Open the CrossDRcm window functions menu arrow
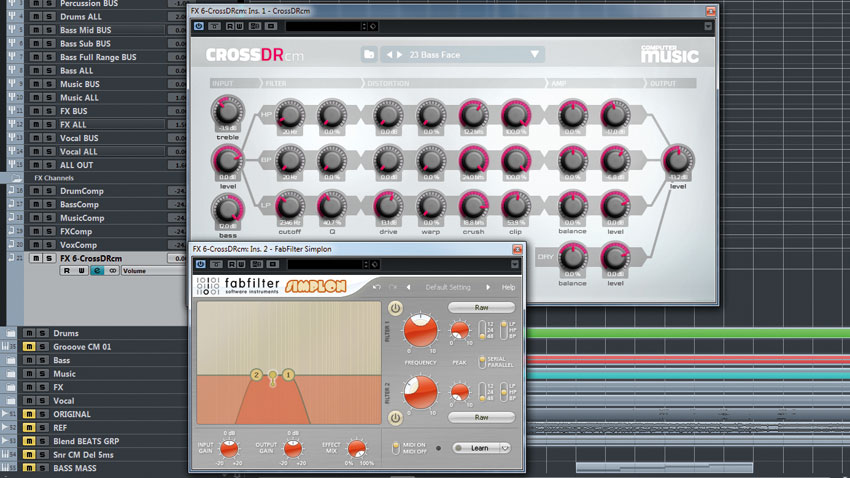Image resolution: width=850 pixels, height=478 pixels. [708, 26]
